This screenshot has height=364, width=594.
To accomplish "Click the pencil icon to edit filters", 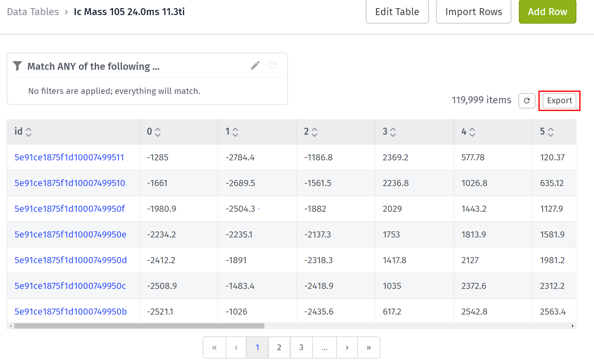I will pyautogui.click(x=255, y=65).
